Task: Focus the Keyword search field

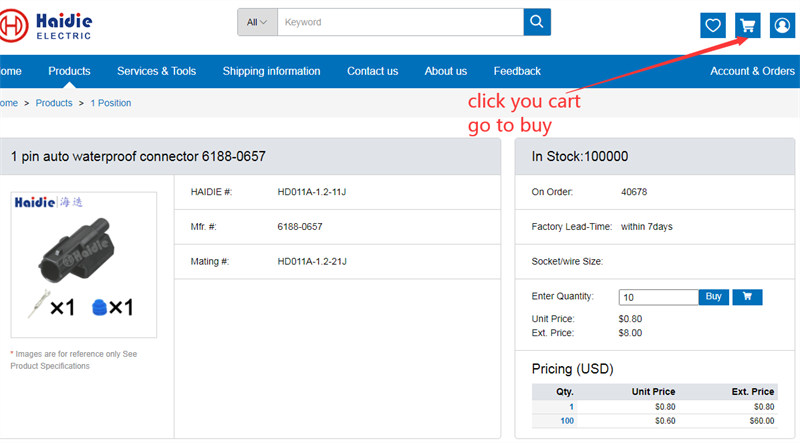Action: coord(400,22)
